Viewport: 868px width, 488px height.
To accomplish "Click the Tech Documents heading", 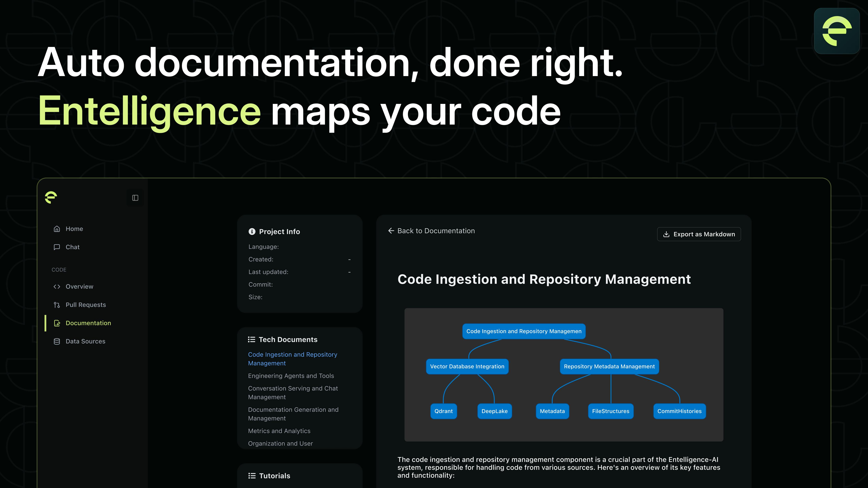I will point(288,340).
